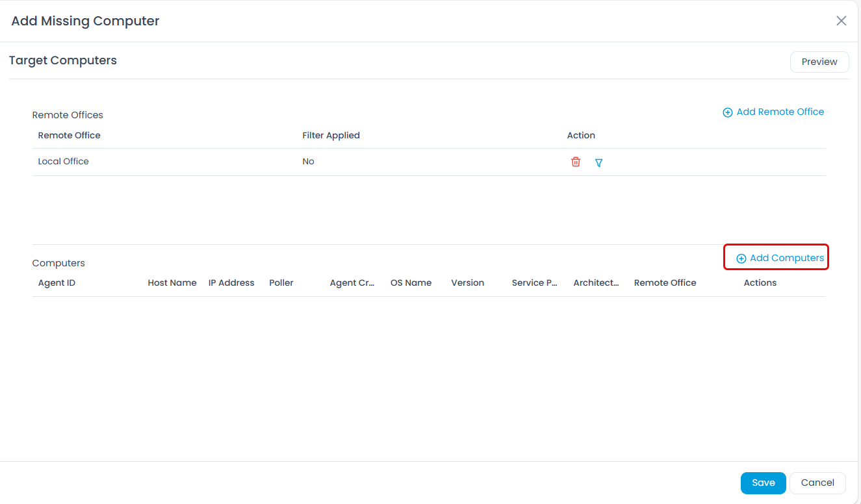861x504 pixels.
Task: Click the Poller column header
Action: pos(281,283)
